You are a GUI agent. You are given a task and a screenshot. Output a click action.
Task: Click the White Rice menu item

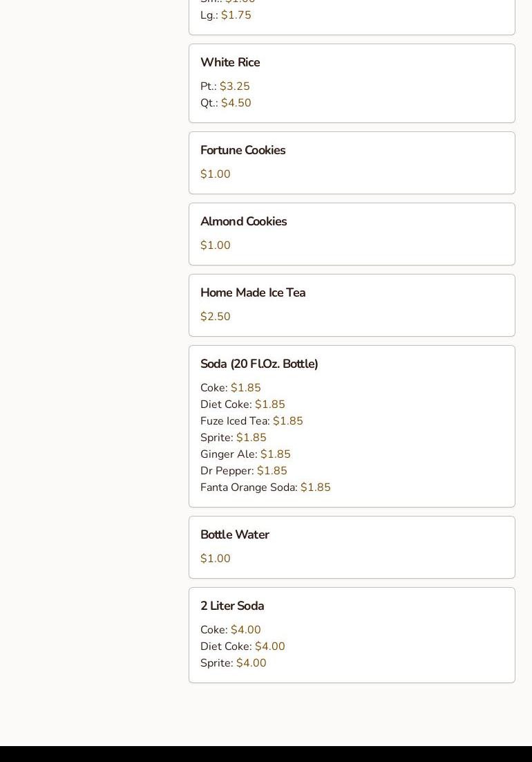pos(230,63)
